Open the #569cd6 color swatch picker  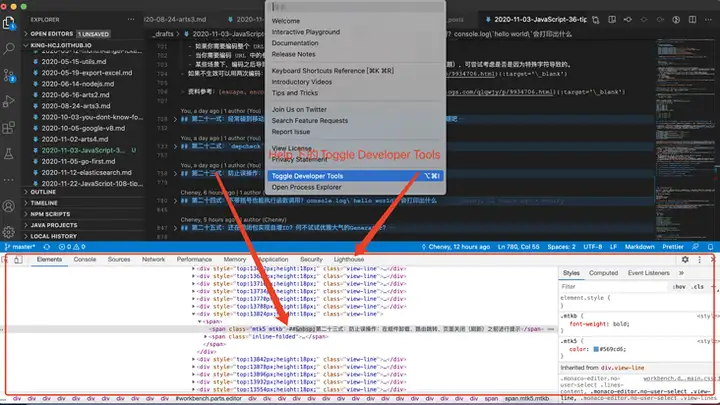596,349
